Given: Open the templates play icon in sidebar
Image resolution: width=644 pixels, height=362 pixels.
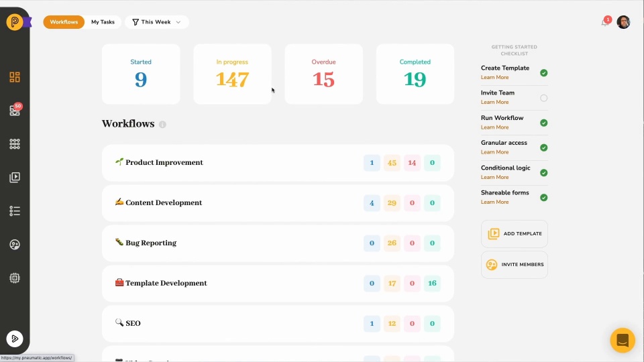Looking at the screenshot, I should (15, 177).
